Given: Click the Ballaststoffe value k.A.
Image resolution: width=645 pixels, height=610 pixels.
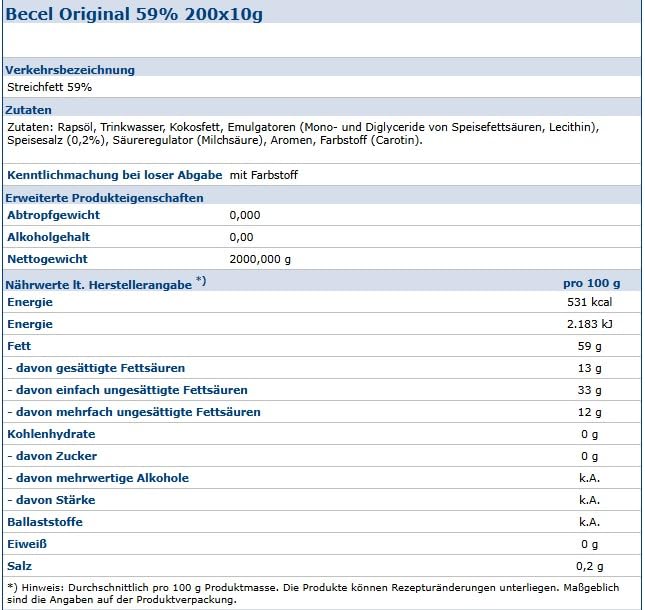Looking at the screenshot, I should click(589, 522).
